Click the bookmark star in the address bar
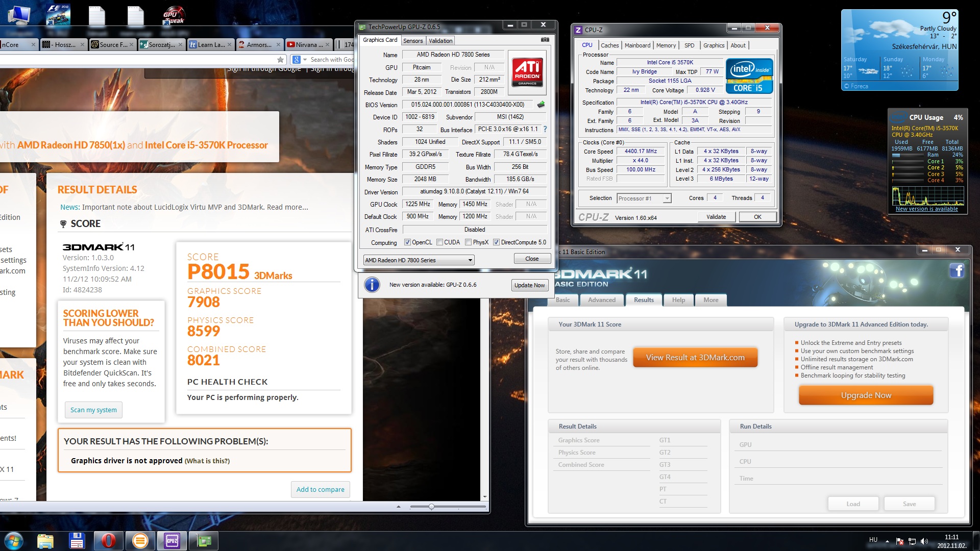The width and height of the screenshot is (980, 551). pyautogui.click(x=280, y=60)
